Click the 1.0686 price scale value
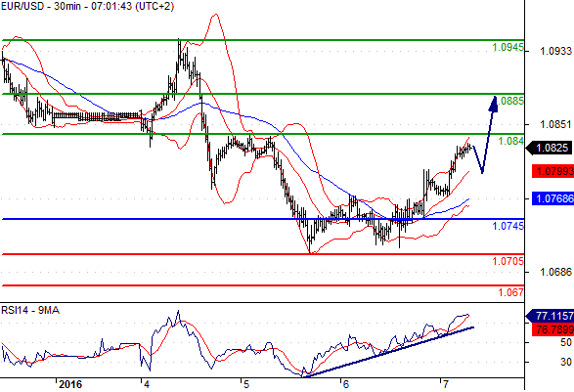Image resolution: width=574 pixels, height=392 pixels. click(x=555, y=272)
